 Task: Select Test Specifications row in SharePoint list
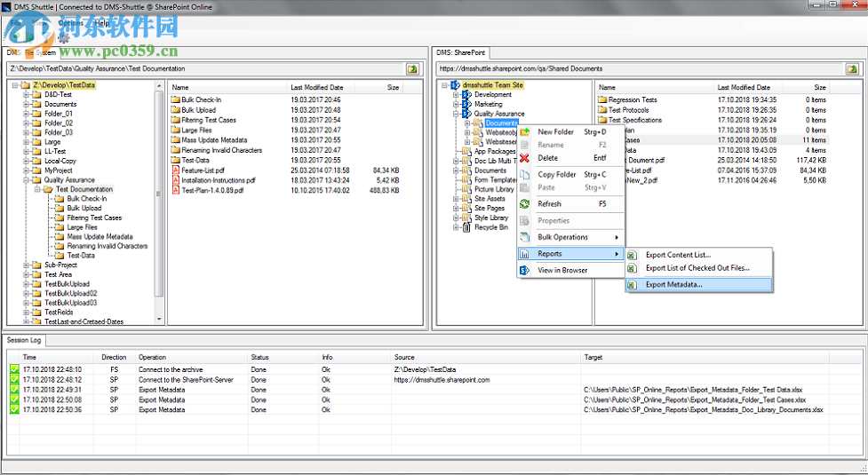713,120
